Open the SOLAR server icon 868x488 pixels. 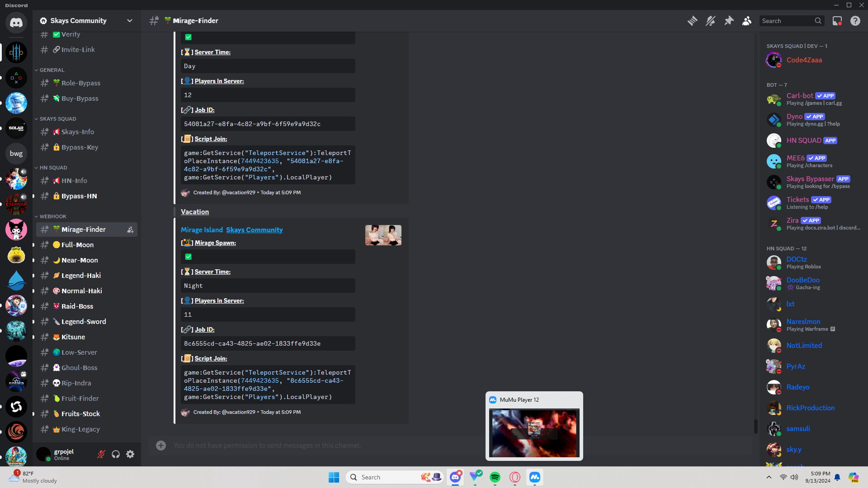click(16, 128)
